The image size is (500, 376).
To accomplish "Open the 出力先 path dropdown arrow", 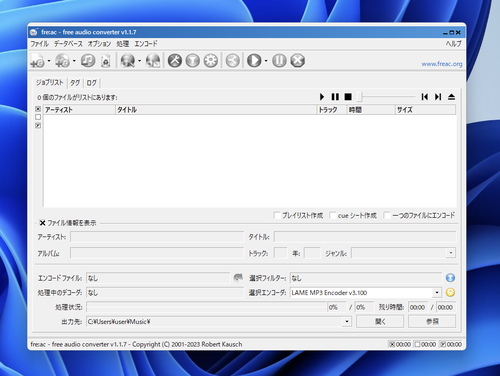I will click(347, 321).
